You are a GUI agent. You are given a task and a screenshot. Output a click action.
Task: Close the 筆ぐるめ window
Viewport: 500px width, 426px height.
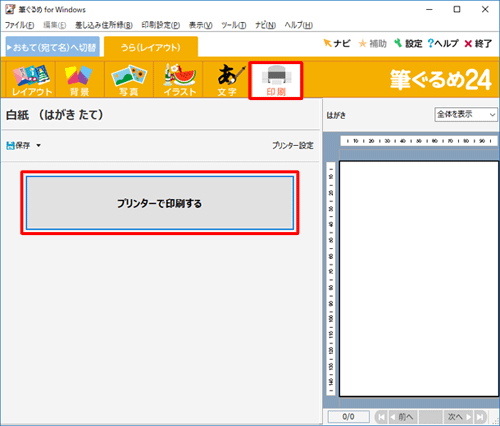(x=485, y=9)
